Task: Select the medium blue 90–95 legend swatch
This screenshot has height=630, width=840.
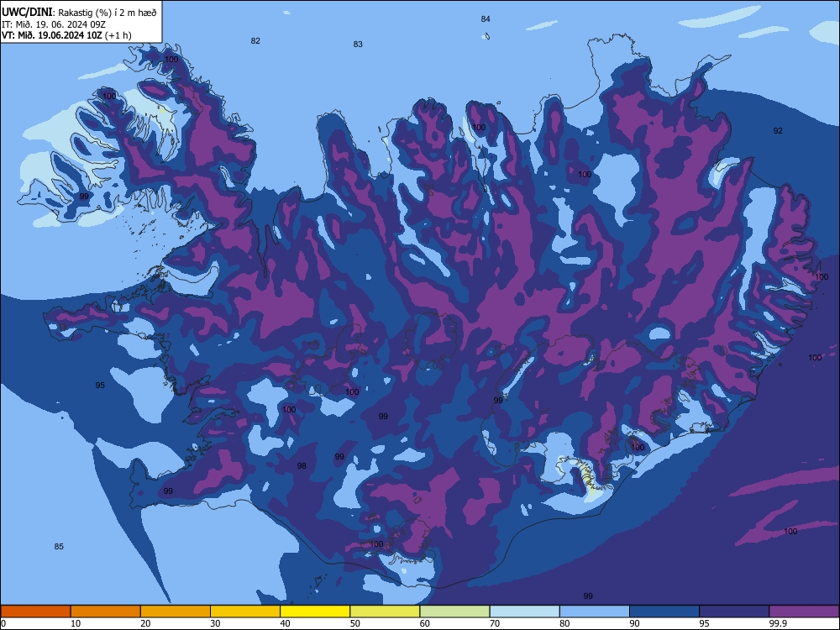Action: coord(664,612)
